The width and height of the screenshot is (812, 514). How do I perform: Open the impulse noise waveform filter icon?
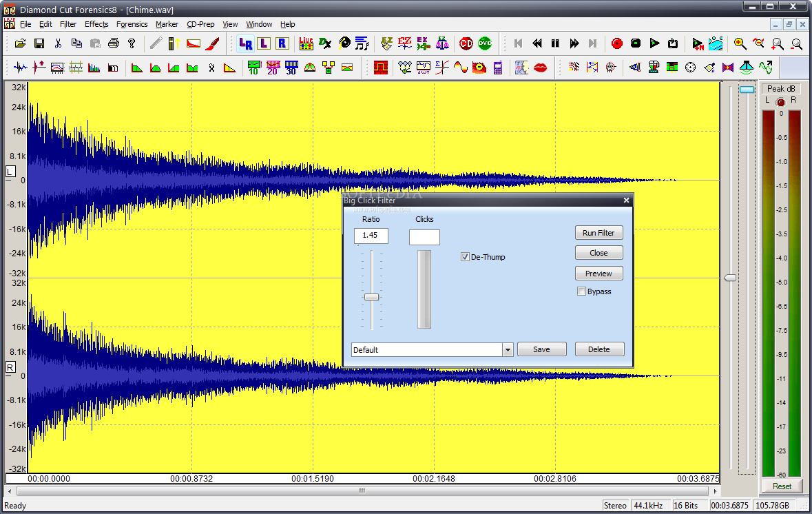click(x=20, y=68)
